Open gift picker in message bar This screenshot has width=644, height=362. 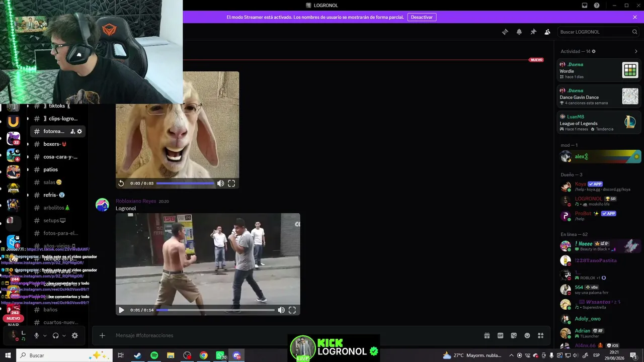coord(487,335)
